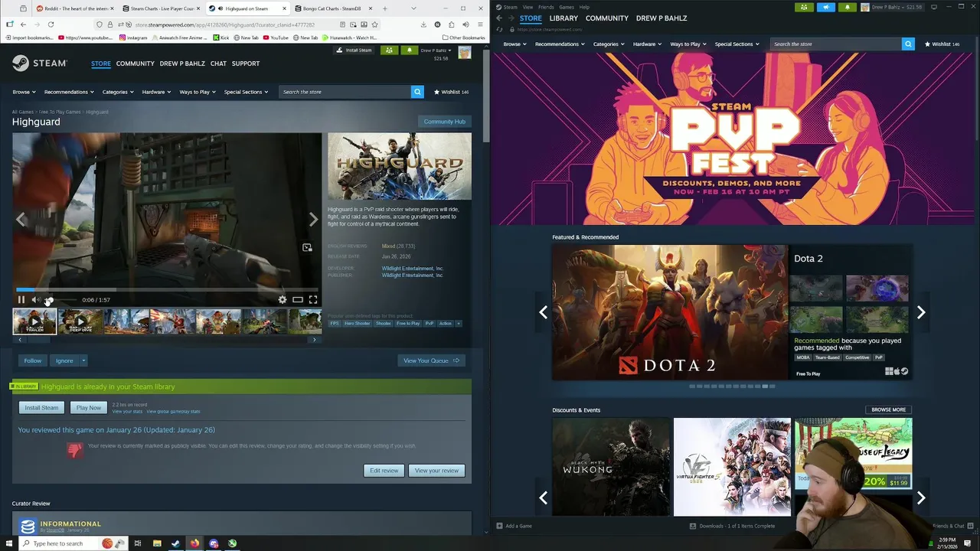The width and height of the screenshot is (980, 551).
Task: Seek on the trailer progress bar
Action: coord(167,290)
